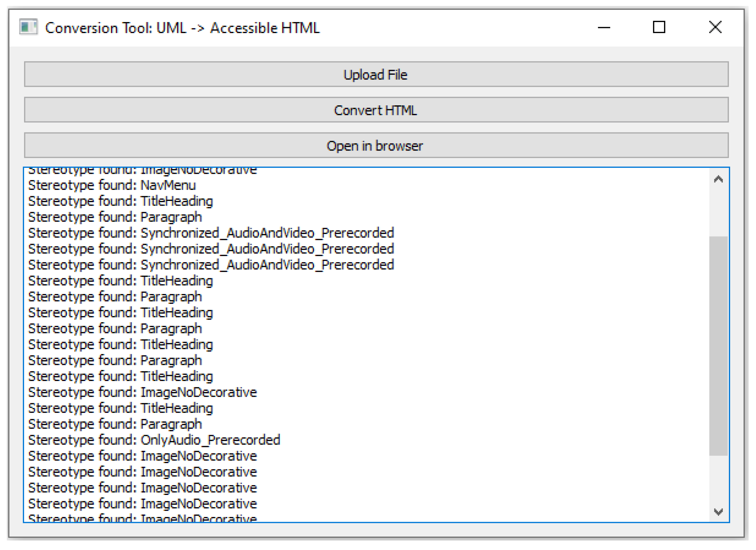Image resolution: width=756 pixels, height=550 pixels.
Task: Click the Upload File button
Action: click(376, 74)
